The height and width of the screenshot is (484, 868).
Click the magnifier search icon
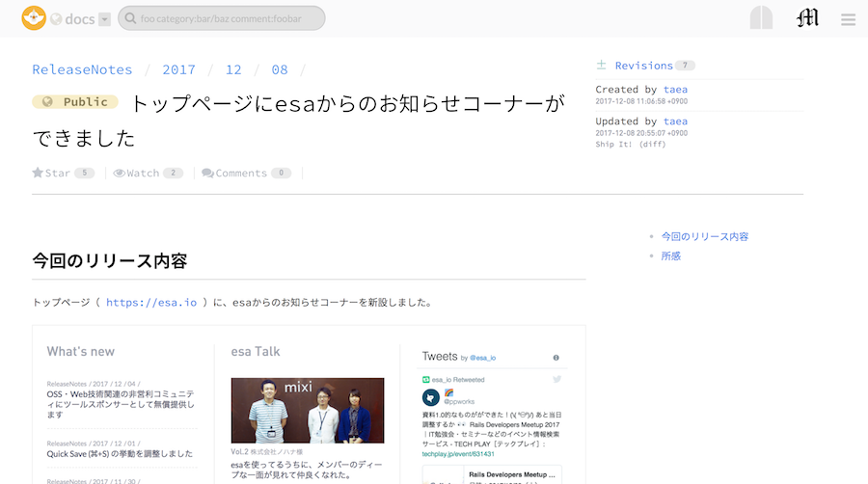tap(130, 18)
